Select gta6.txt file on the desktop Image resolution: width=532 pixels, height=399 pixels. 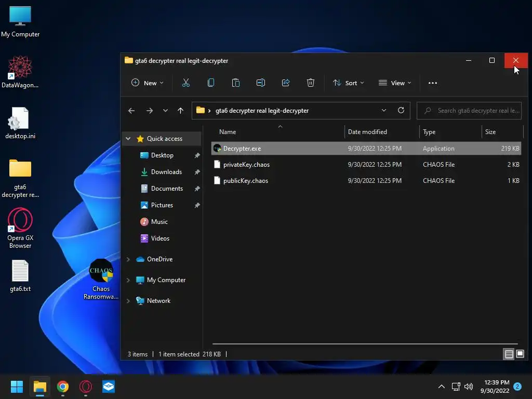coord(20,276)
